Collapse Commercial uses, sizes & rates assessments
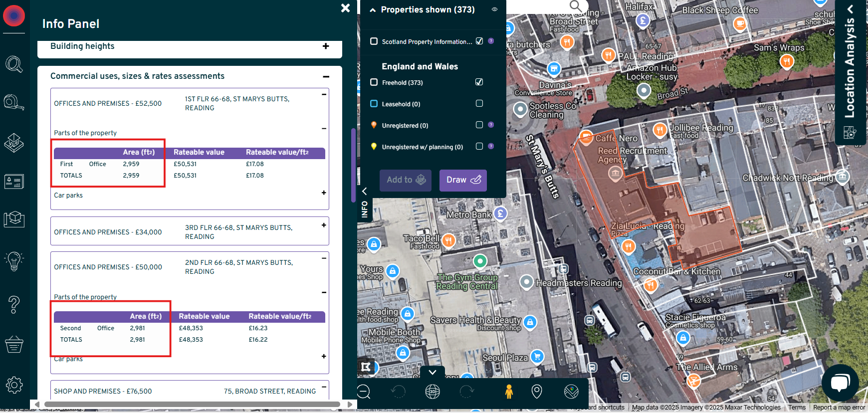868x413 pixels. (326, 77)
